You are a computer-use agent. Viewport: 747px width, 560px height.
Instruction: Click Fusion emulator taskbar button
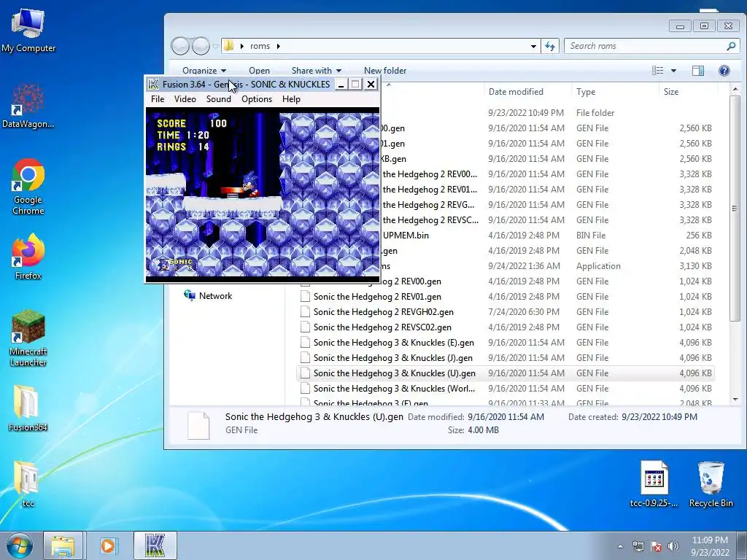tap(155, 545)
